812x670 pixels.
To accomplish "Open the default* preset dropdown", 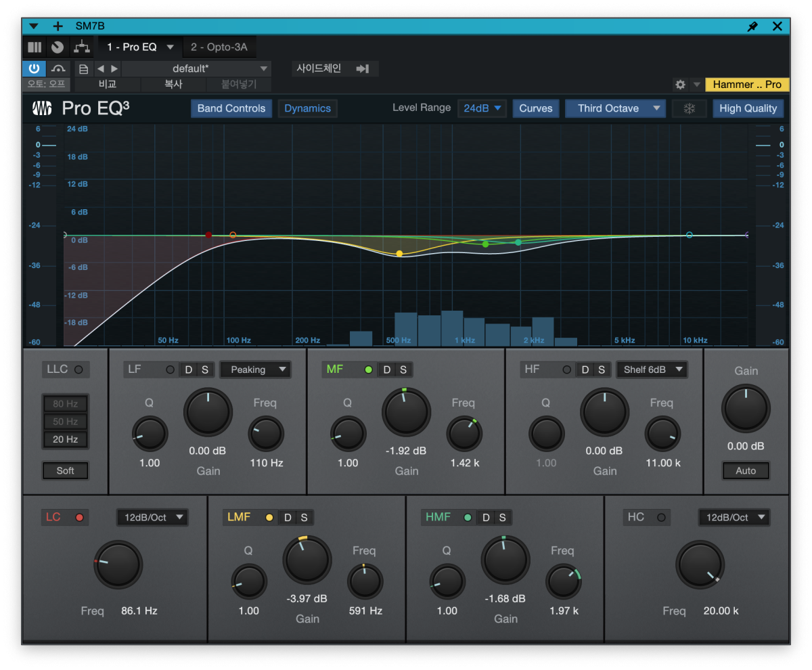I will [196, 68].
